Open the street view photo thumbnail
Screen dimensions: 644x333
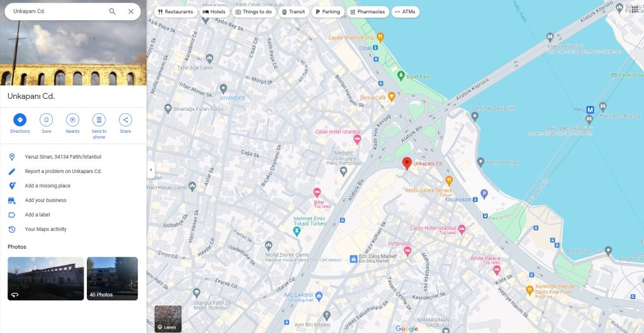point(45,278)
